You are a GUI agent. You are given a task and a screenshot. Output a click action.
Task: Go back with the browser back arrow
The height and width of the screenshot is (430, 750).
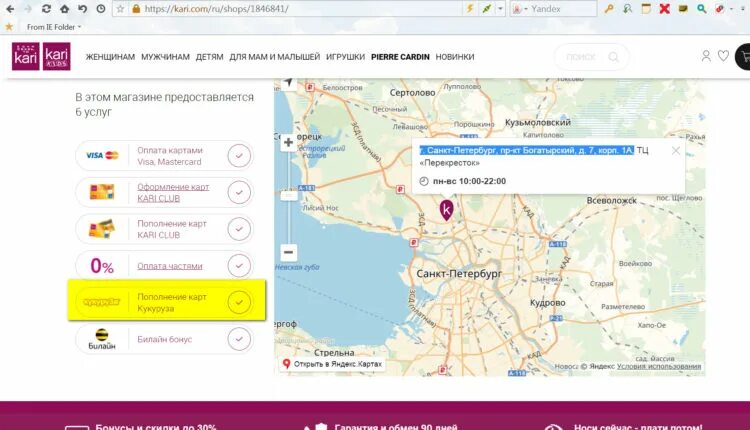click(10, 9)
